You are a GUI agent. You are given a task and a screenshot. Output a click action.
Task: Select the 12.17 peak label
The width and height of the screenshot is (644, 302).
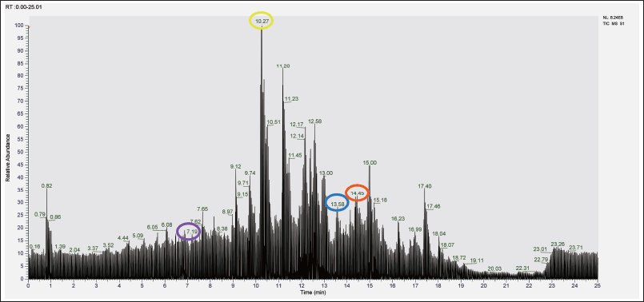pyautogui.click(x=297, y=125)
